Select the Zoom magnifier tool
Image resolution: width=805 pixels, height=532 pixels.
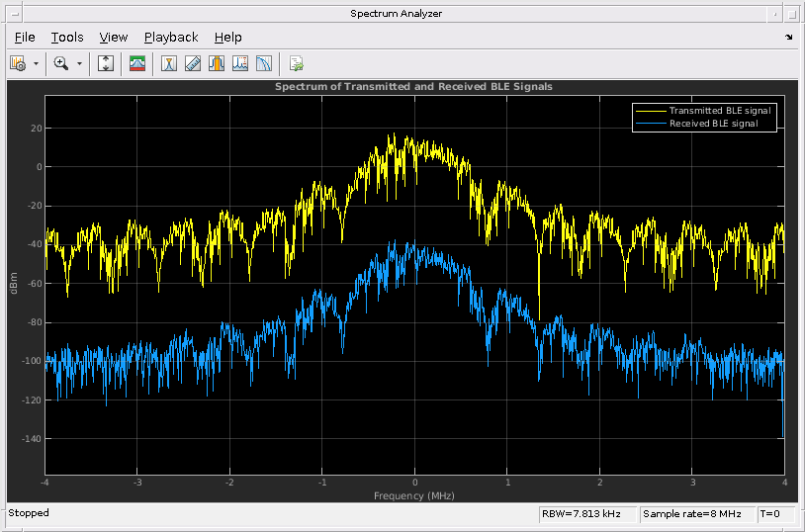coord(61,63)
